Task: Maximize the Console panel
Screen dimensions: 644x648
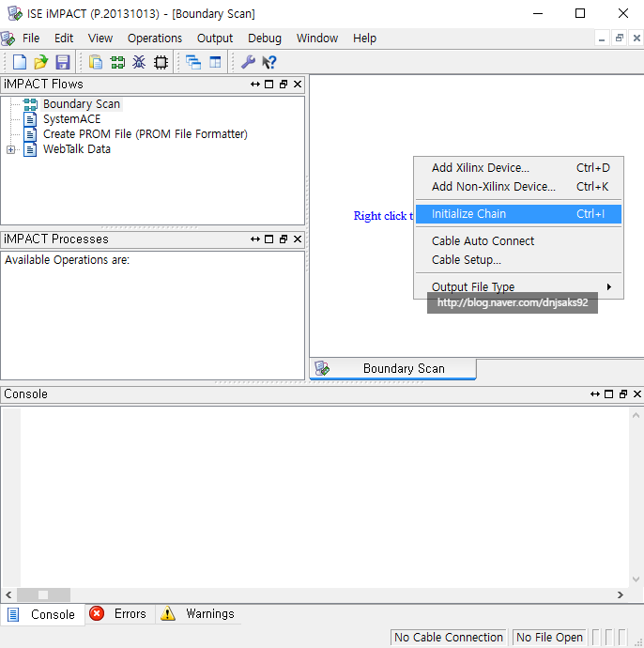Action: (609, 394)
